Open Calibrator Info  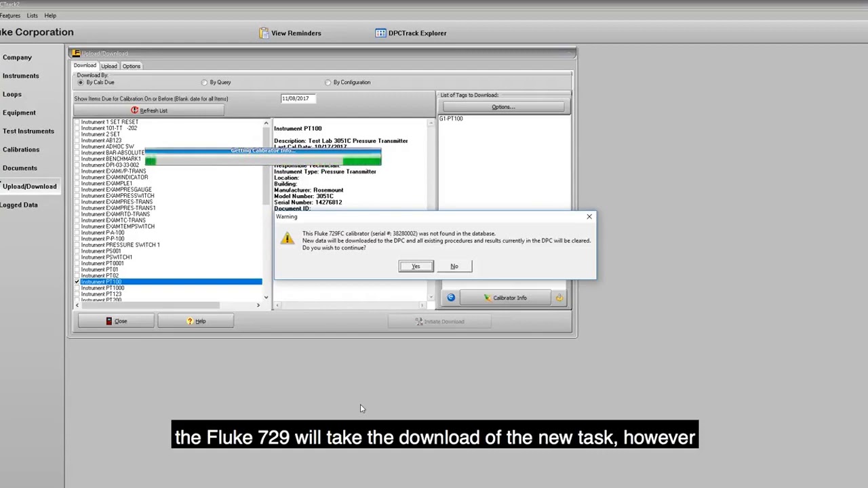tap(505, 298)
